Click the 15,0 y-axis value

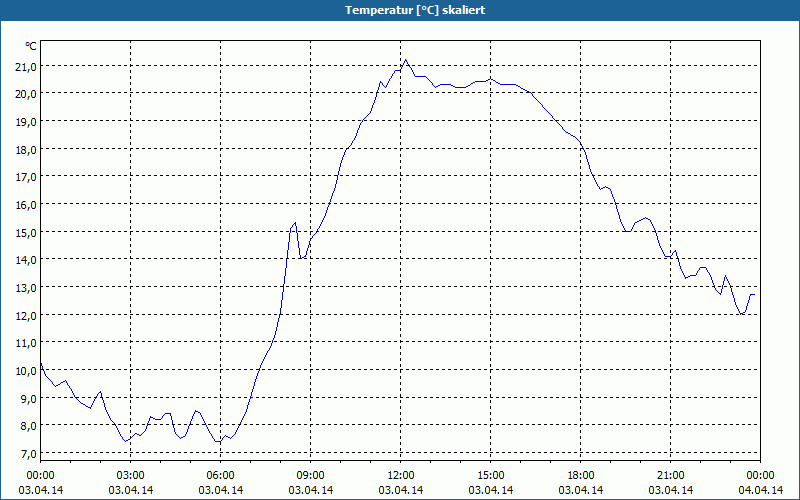click(26, 233)
